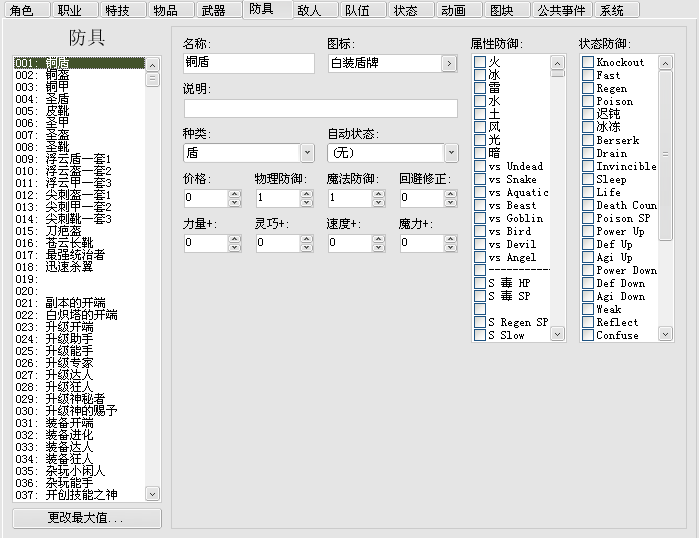Click 属性防御 list scroll up arrow

coord(557,63)
